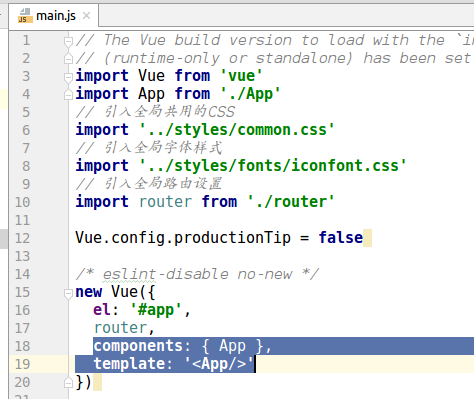
Task: Collapse the new Vue block at line 15
Action: [x=68, y=293]
